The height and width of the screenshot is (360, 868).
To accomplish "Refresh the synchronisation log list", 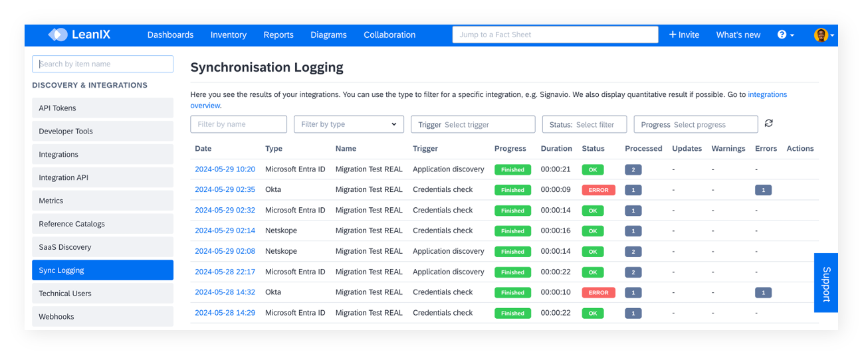I will pos(769,124).
